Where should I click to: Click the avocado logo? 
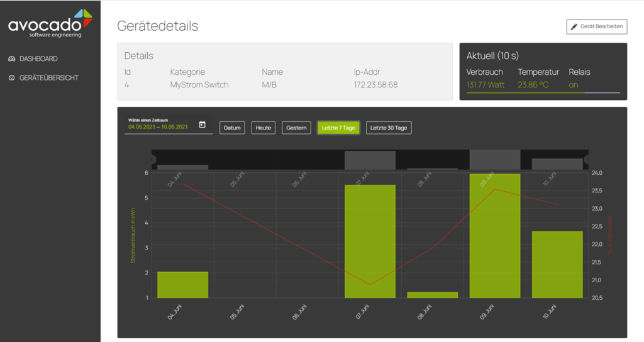tap(50, 23)
